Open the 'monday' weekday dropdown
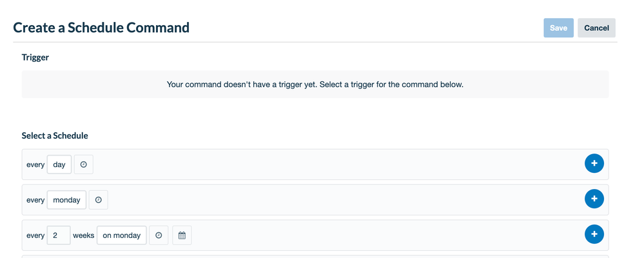The image size is (644, 258). click(x=66, y=200)
